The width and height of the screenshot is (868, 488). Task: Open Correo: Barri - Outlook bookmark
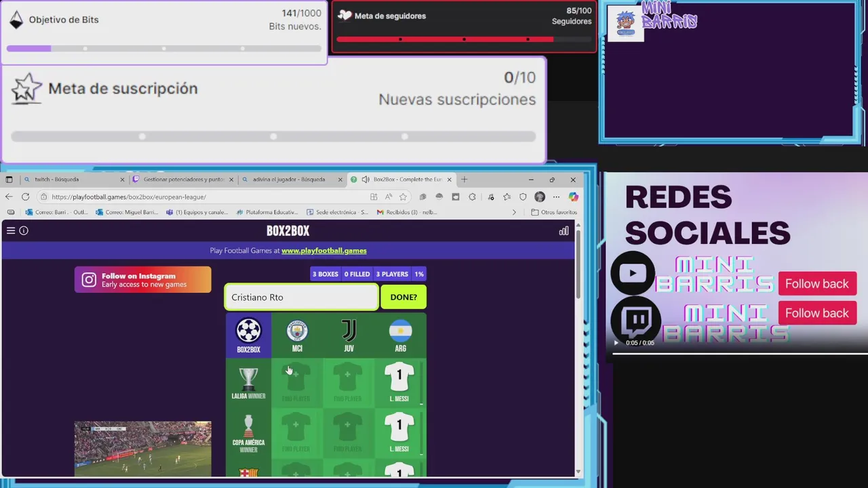(57, 212)
